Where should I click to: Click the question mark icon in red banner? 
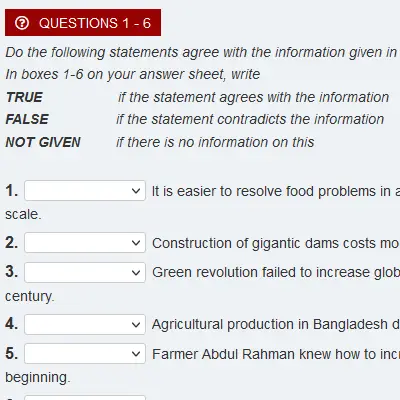pos(22,23)
